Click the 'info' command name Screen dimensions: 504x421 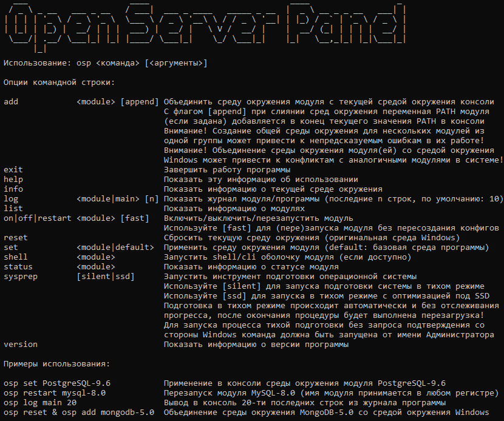tap(13, 189)
